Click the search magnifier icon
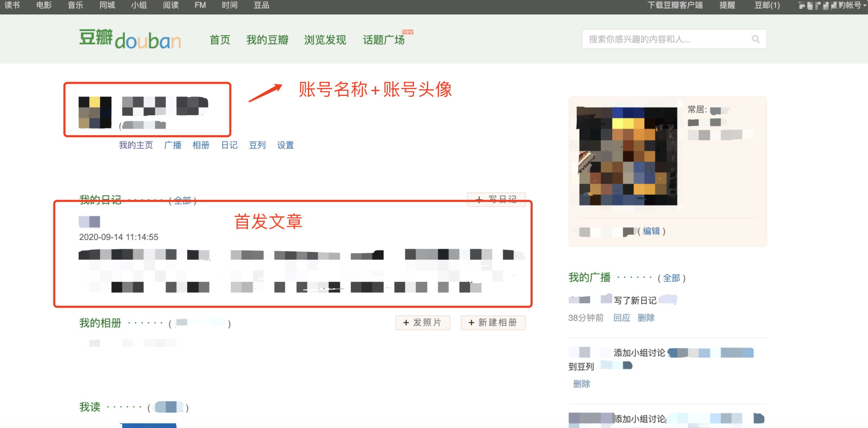Viewport: 868px width, 428px height. point(756,39)
